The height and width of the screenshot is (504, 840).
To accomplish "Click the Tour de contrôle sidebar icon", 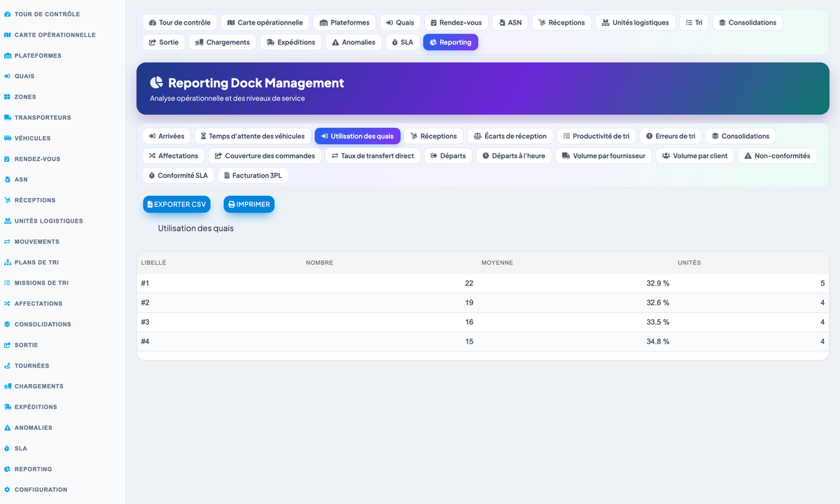I will tap(7, 14).
